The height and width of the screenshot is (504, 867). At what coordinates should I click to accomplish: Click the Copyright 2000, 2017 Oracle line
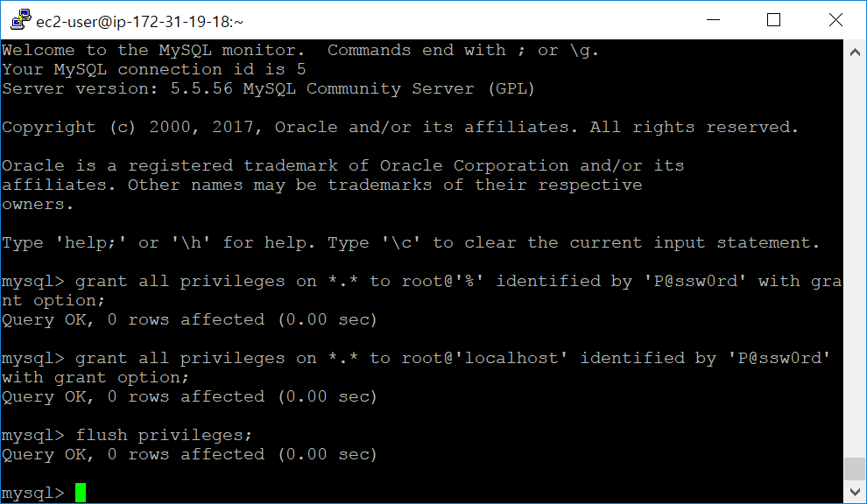pyautogui.click(x=400, y=128)
